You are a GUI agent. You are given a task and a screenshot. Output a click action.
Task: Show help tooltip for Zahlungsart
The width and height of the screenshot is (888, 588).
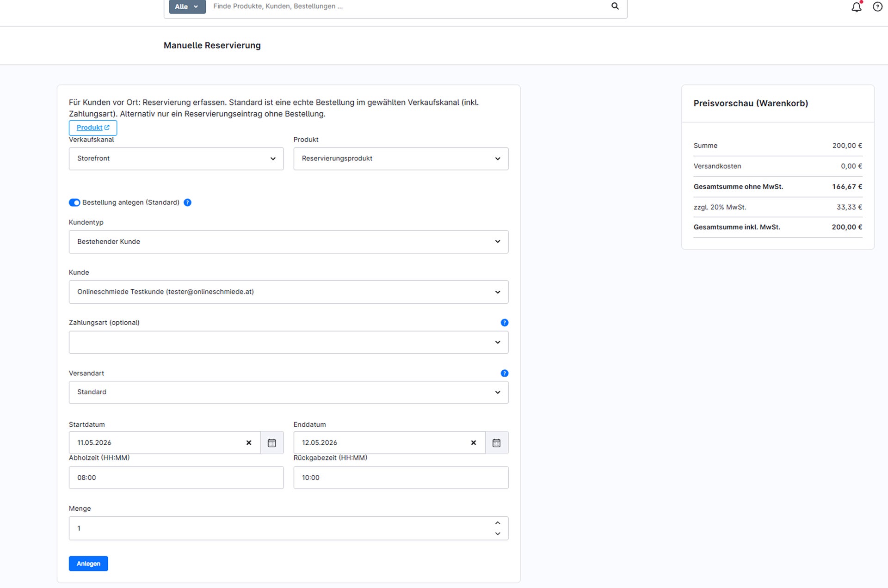[x=504, y=323]
